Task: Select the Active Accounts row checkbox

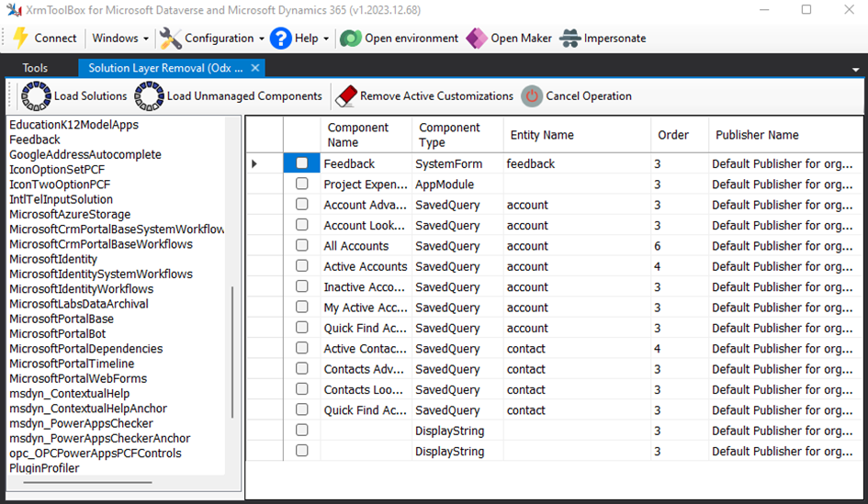Action: pyautogui.click(x=301, y=265)
